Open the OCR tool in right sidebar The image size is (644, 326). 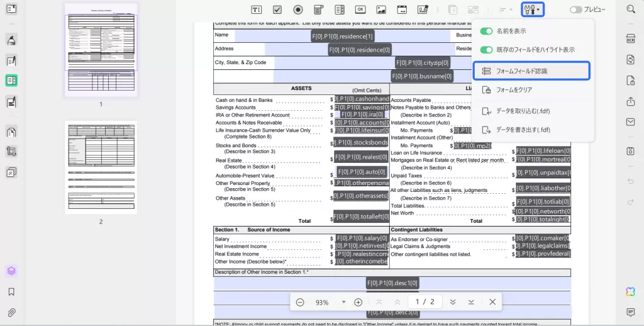point(630,38)
